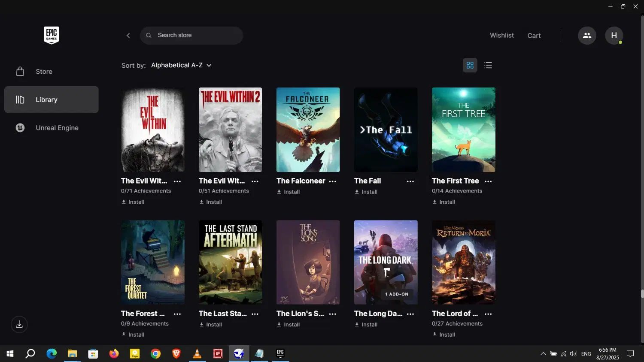Open the Cart
The image size is (644, 362).
534,36
